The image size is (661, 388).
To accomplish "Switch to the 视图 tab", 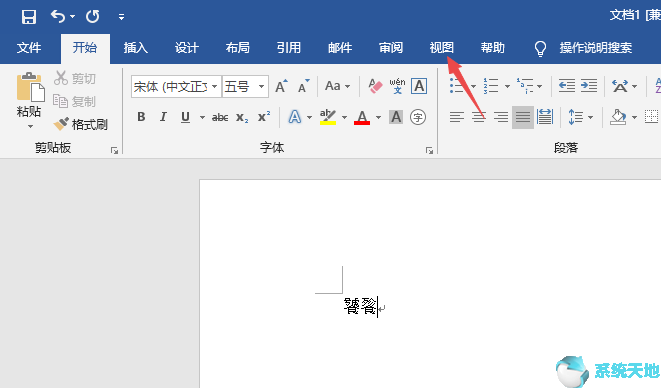I will [441, 48].
